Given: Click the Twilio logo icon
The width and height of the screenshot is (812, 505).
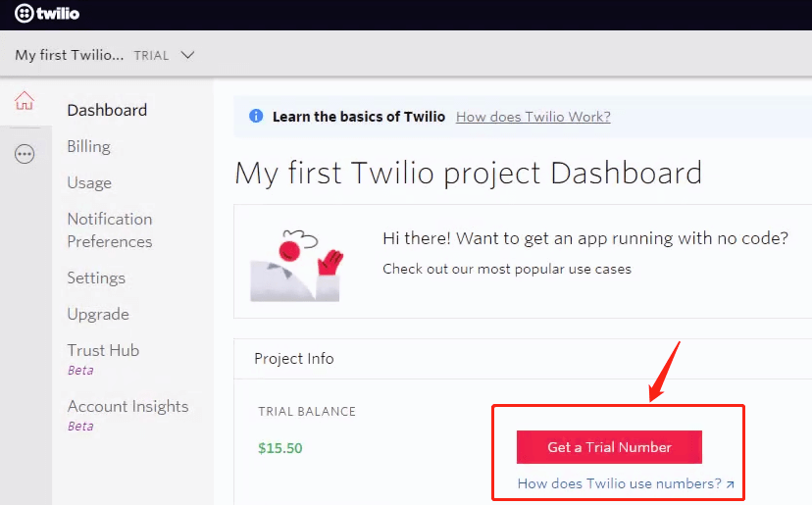Looking at the screenshot, I should coord(25,14).
